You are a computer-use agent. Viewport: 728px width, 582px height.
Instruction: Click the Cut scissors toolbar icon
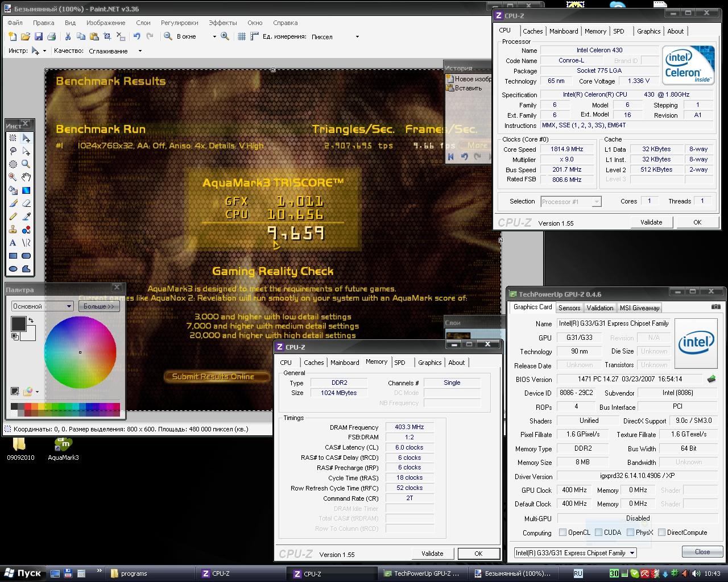pos(68,36)
